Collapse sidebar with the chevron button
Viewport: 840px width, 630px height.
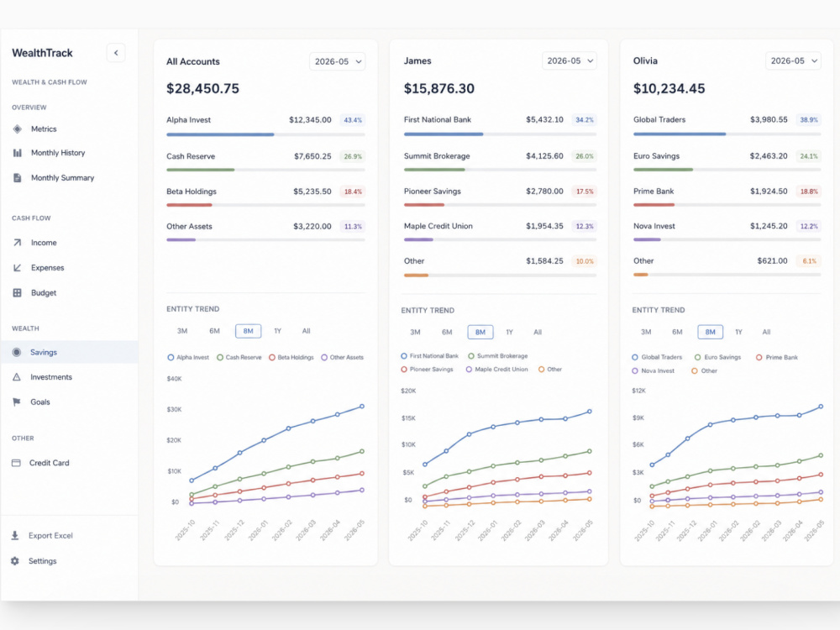pyautogui.click(x=116, y=53)
